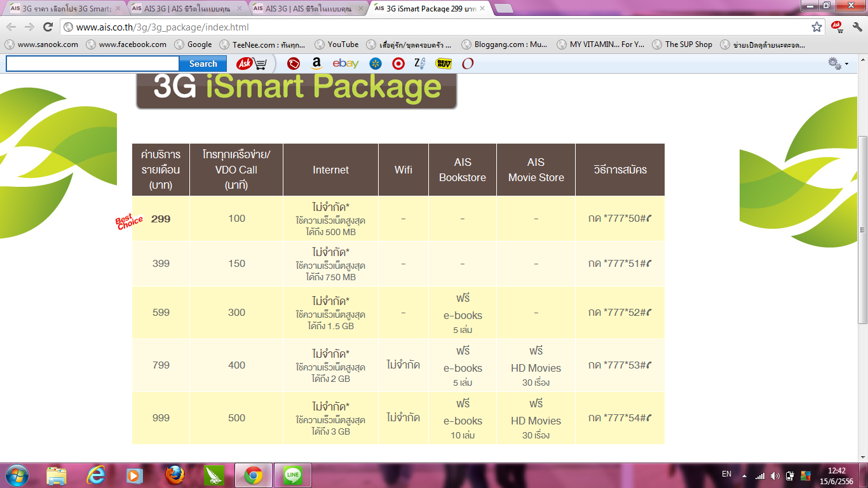Close the 3G iSmart Package tab
Viewport: 868px width, 488px height.
pyautogui.click(x=482, y=8)
